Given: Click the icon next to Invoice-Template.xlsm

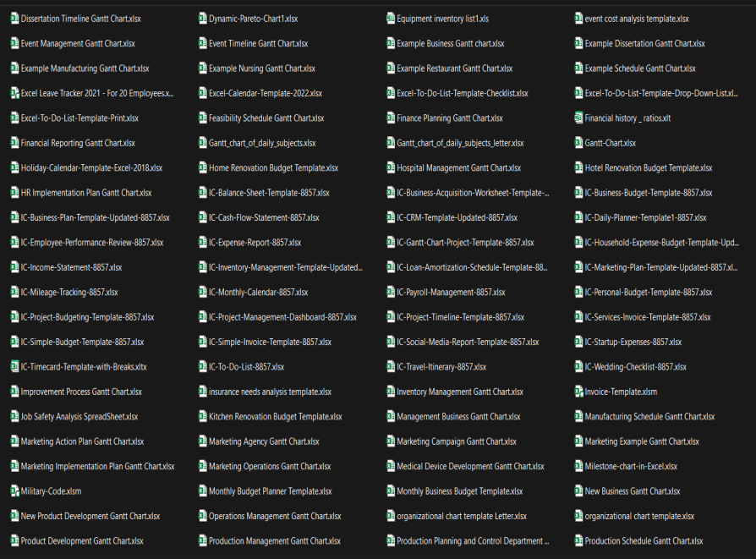Looking at the screenshot, I should coord(578,392).
